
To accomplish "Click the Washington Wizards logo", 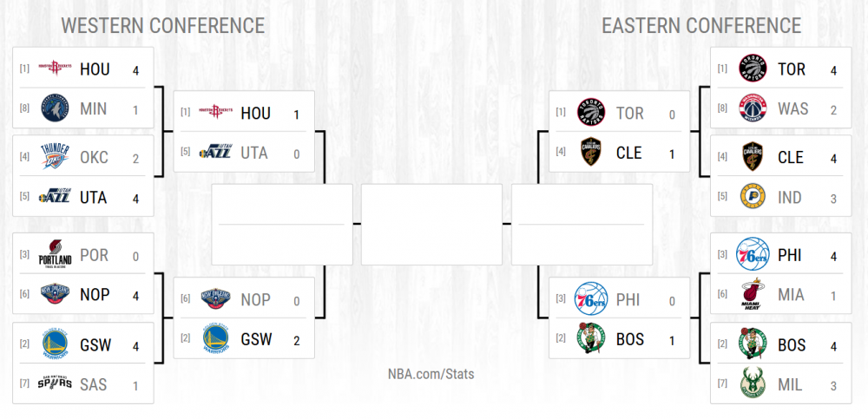I will click(752, 108).
